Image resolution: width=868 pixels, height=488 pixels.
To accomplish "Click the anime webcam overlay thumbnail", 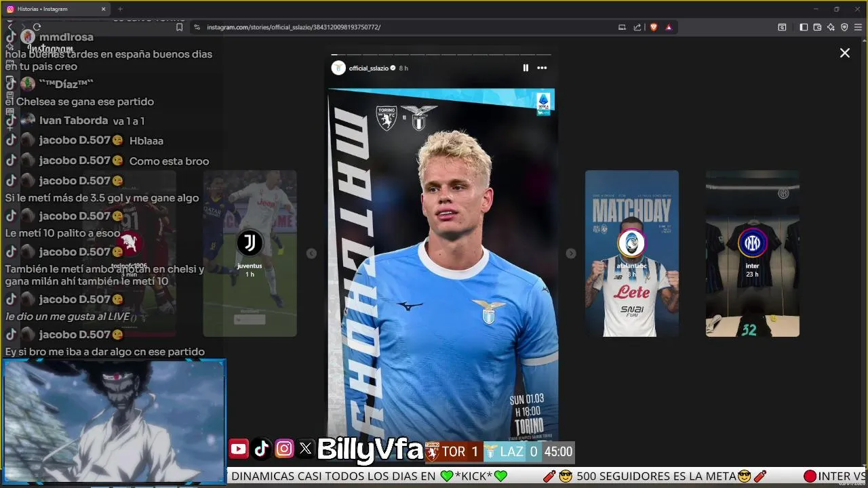I will point(114,422).
